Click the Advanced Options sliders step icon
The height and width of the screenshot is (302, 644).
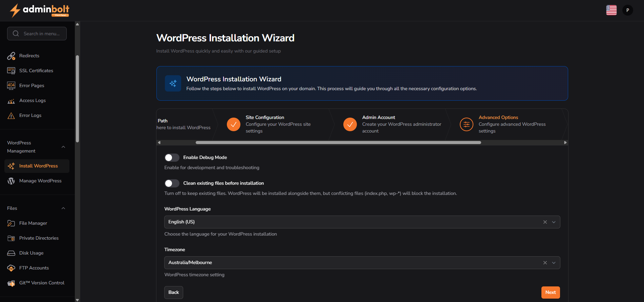point(467,124)
